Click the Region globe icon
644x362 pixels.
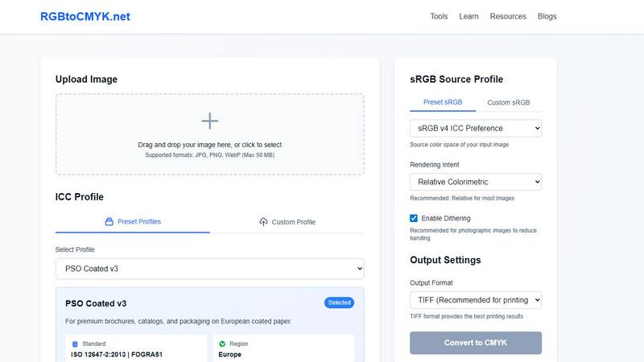tap(222, 343)
